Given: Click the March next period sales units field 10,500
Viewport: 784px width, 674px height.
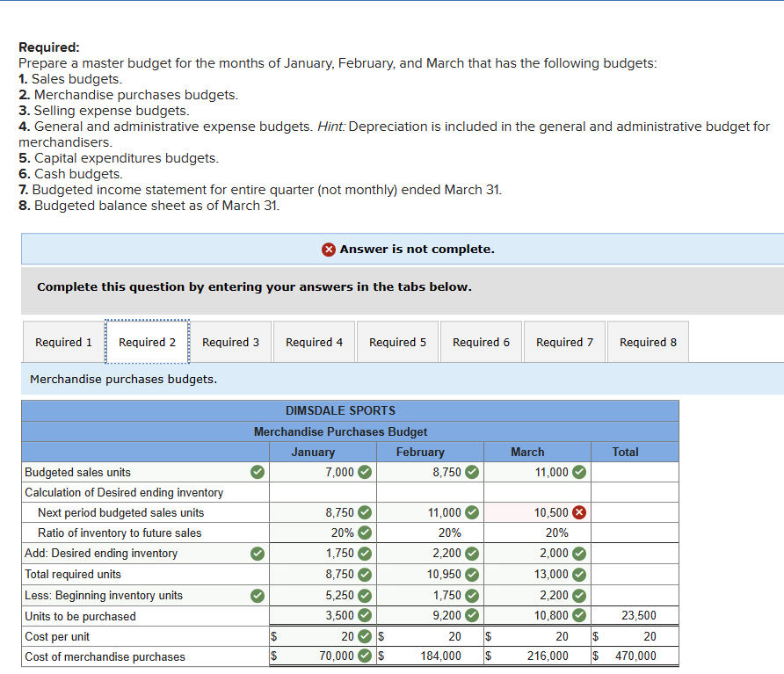Looking at the screenshot, I should (537, 512).
